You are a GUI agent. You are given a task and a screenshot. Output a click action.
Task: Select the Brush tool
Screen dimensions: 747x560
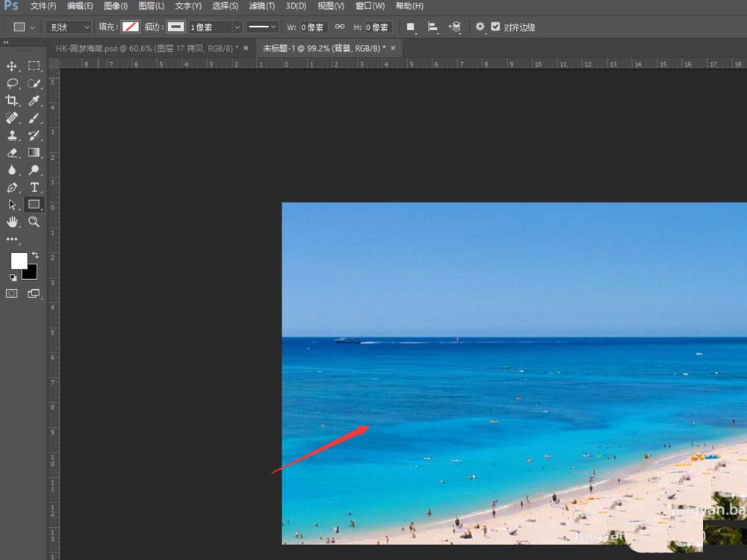[34, 118]
